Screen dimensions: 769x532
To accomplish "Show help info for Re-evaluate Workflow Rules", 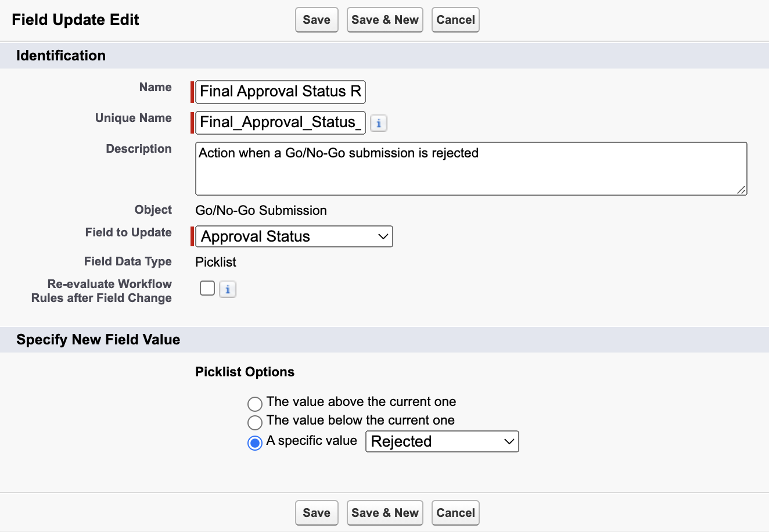I will coord(227,289).
